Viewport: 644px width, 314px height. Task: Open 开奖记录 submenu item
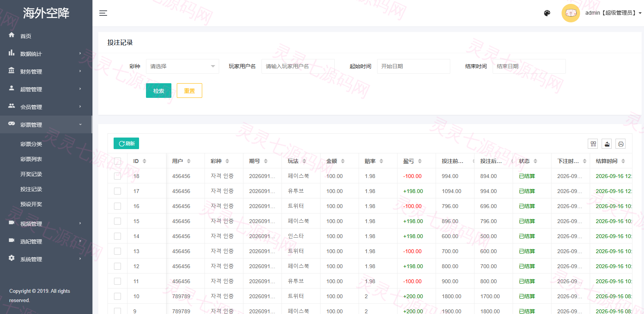pos(31,174)
